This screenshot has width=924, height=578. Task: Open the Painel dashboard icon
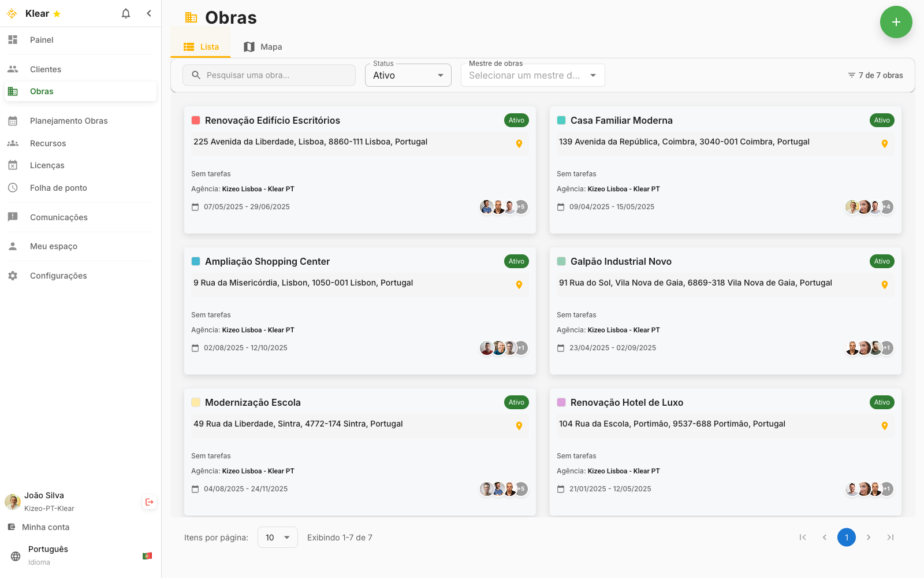click(12, 40)
